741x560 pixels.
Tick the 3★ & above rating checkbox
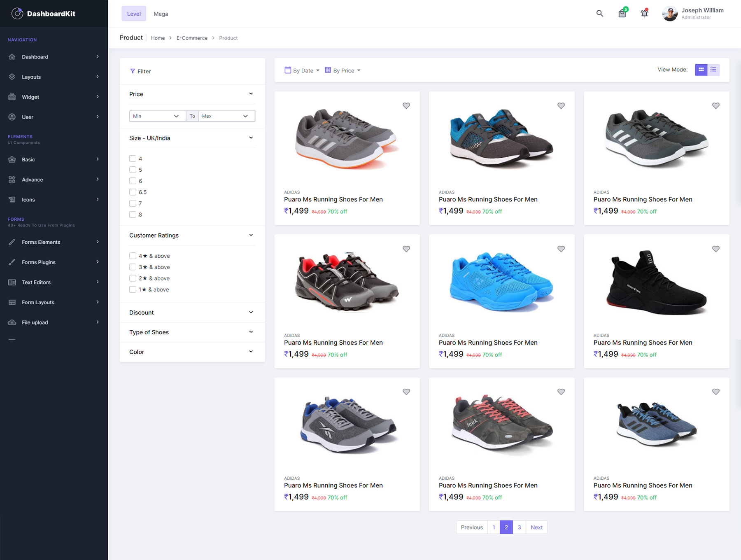click(133, 267)
